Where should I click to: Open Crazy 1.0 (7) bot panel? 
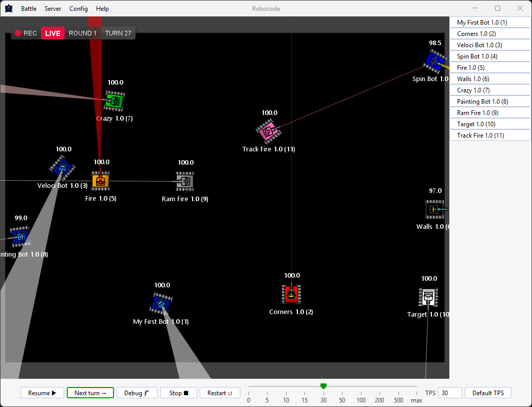(490, 90)
